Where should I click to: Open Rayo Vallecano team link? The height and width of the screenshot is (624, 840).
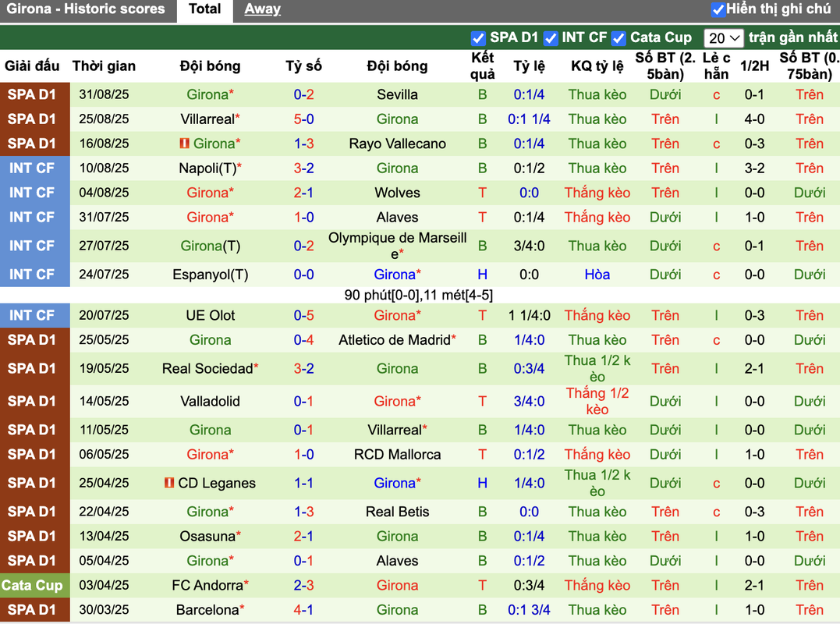(397, 144)
